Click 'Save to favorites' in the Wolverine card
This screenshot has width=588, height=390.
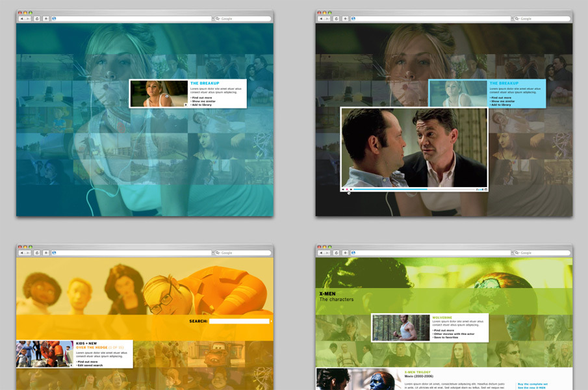point(445,337)
